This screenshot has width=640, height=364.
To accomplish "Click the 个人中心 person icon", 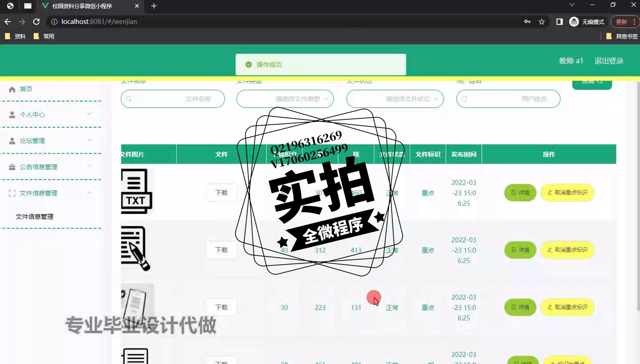I will pyautogui.click(x=12, y=115).
